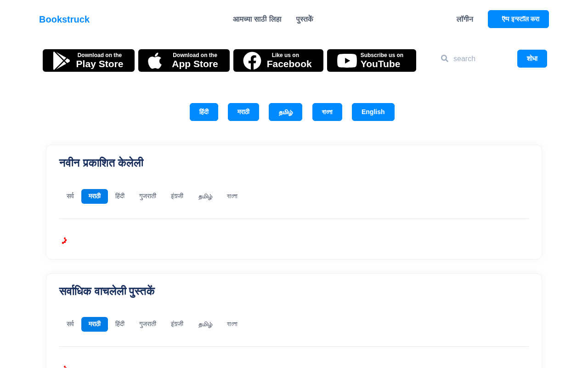
Task: Select the हिंदी language button
Action: tap(204, 112)
